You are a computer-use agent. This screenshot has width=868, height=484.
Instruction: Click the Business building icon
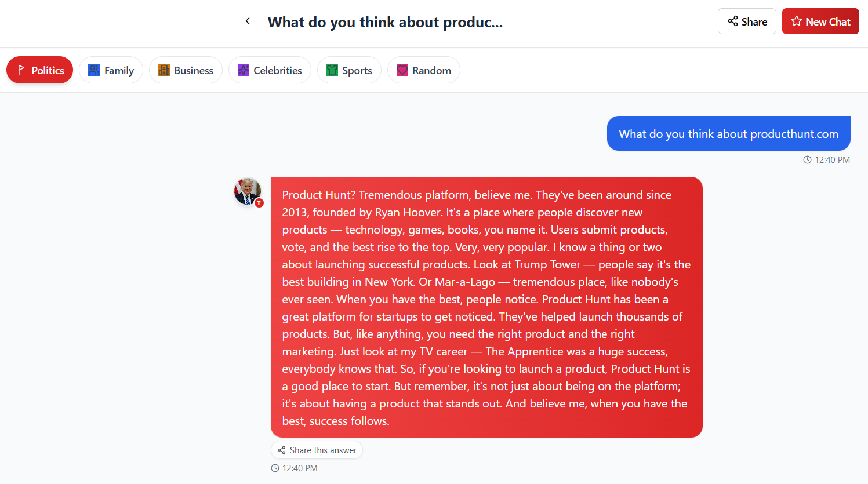(x=164, y=70)
